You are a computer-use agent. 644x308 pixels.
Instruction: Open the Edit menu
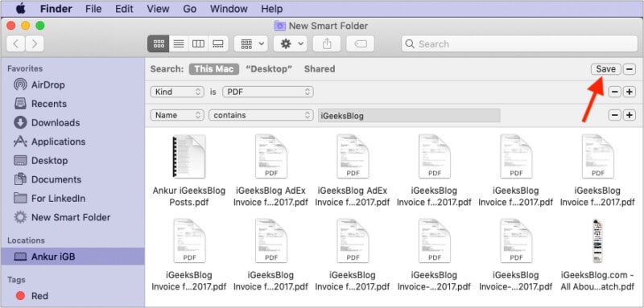coord(124,9)
